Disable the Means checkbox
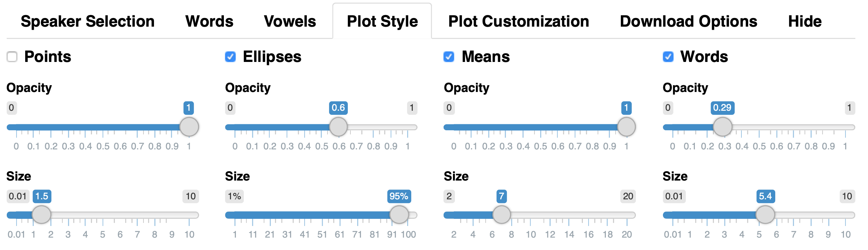The width and height of the screenshot is (868, 250). [449, 57]
